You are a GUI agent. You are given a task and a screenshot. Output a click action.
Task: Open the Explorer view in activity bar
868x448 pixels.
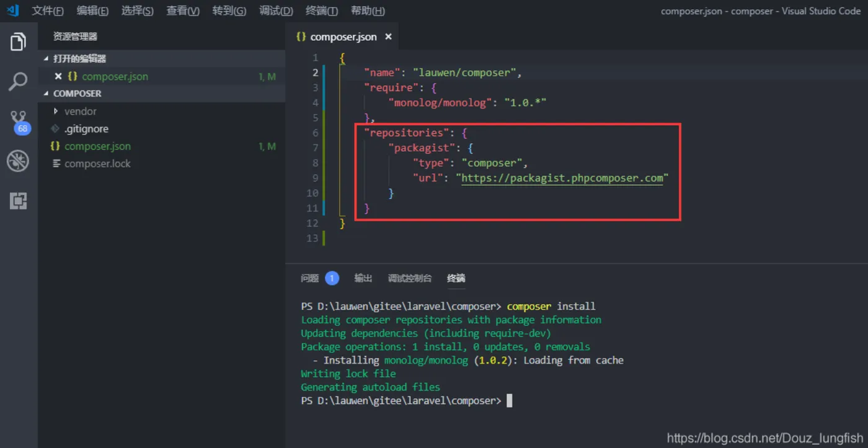[18, 42]
